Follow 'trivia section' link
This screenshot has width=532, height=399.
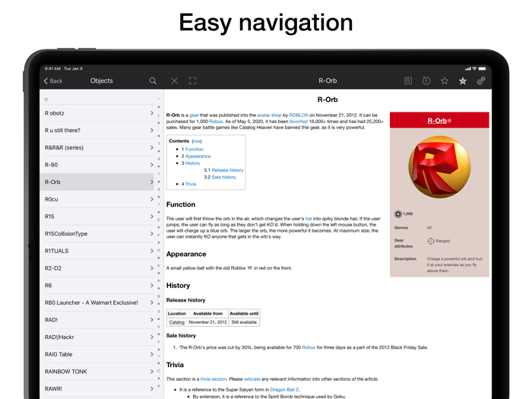click(x=214, y=379)
